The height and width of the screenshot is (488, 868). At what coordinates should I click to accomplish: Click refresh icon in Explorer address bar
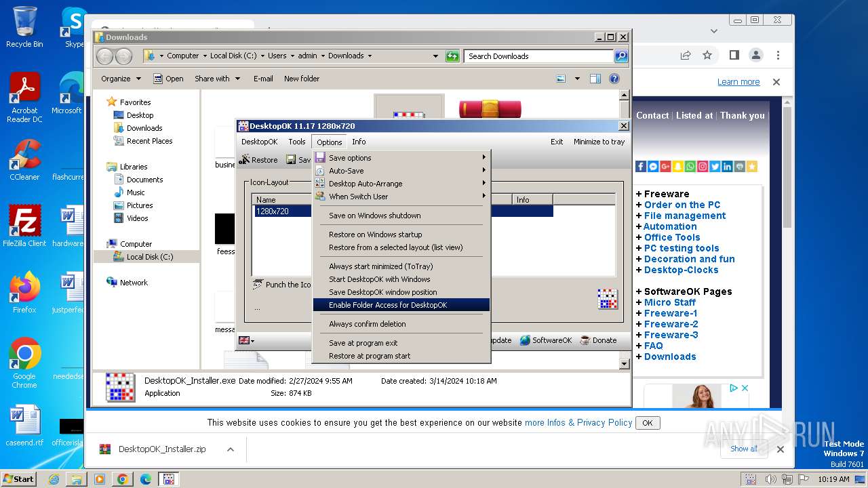452,56
